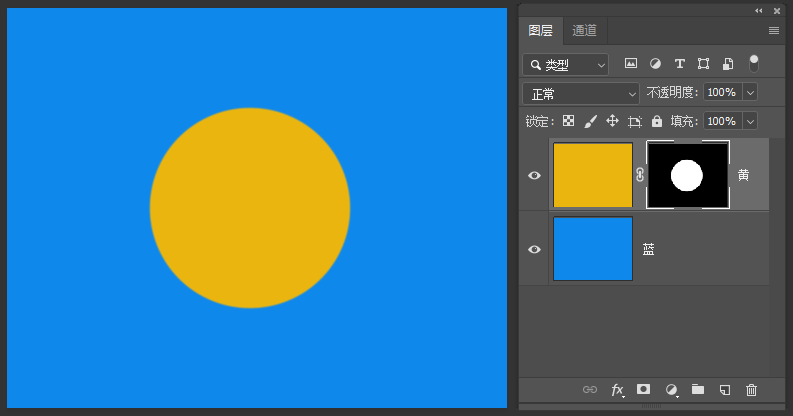
Task: Collapse the panel with double arrows
Action: tap(759, 11)
